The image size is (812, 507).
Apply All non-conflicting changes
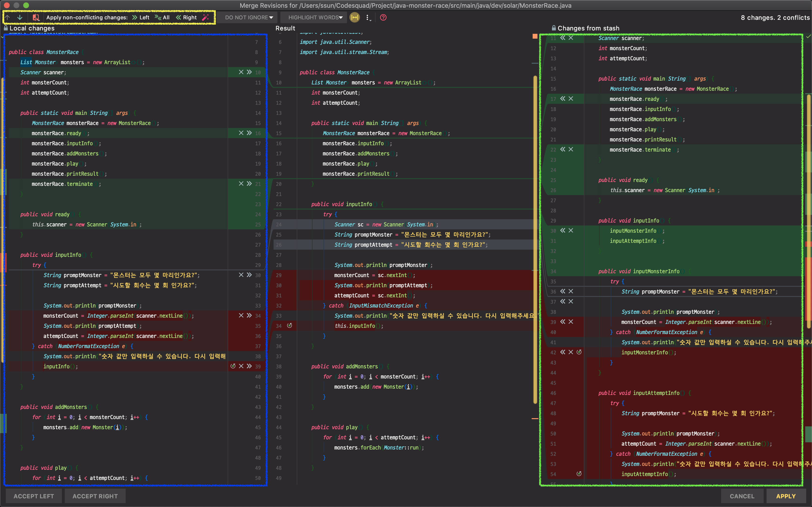162,17
